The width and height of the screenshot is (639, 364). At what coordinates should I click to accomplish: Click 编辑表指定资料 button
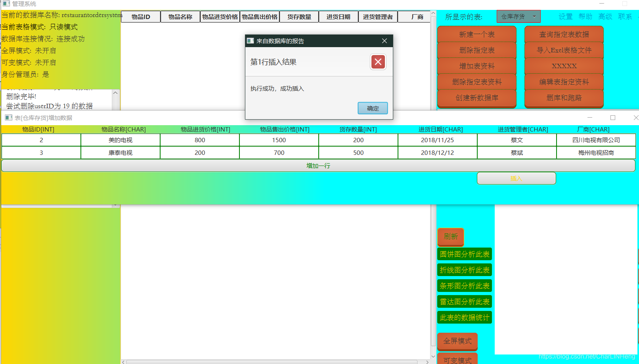pos(564,82)
